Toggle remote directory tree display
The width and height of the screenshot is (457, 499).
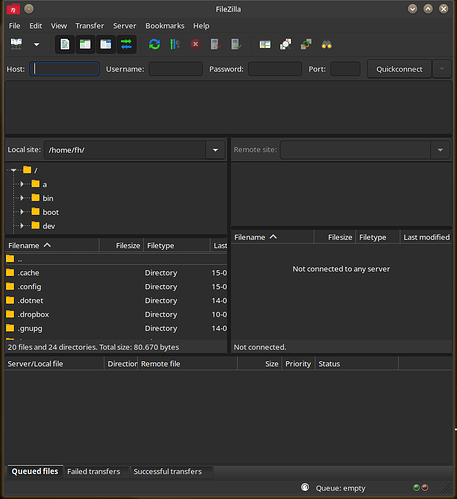[x=106, y=44]
